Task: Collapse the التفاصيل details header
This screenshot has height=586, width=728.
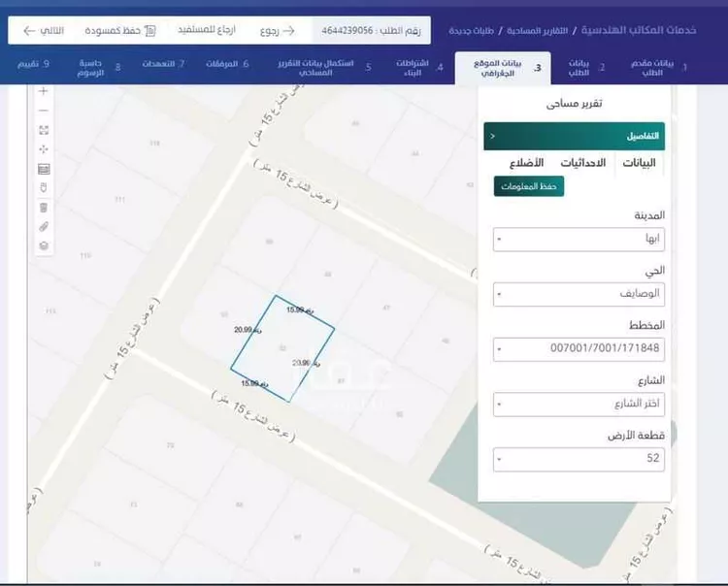Action: [575, 136]
